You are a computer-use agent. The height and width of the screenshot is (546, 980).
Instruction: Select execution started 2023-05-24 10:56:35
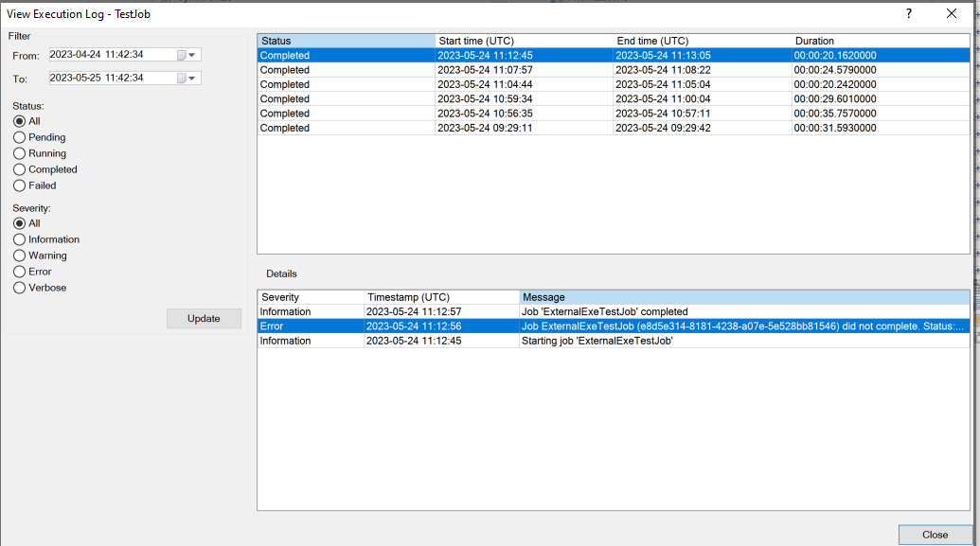coord(614,113)
